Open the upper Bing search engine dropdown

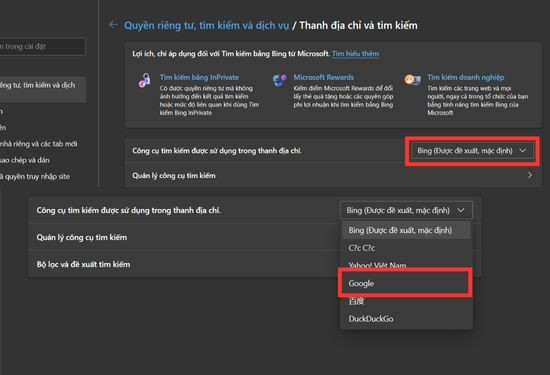[472, 151]
